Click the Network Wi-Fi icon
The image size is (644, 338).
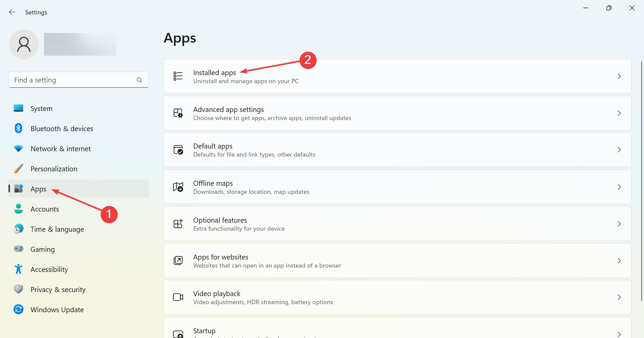click(18, 149)
